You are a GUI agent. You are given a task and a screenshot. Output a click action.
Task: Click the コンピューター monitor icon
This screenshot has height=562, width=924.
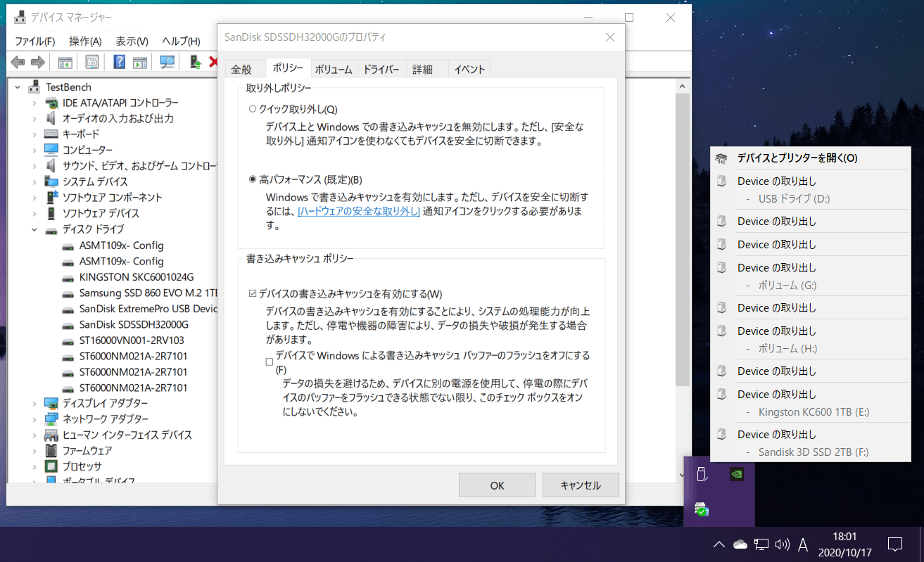click(x=51, y=150)
